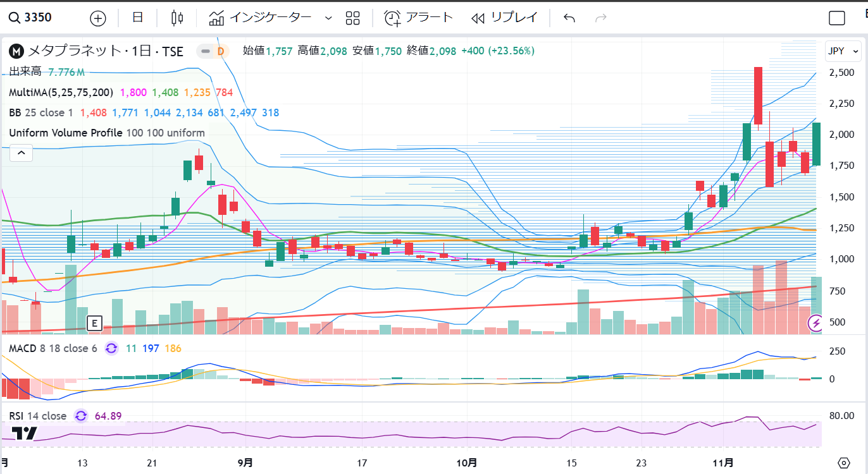Click the 始値 1,757 open value
Image resolution: width=868 pixels, height=474 pixels.
(x=268, y=51)
